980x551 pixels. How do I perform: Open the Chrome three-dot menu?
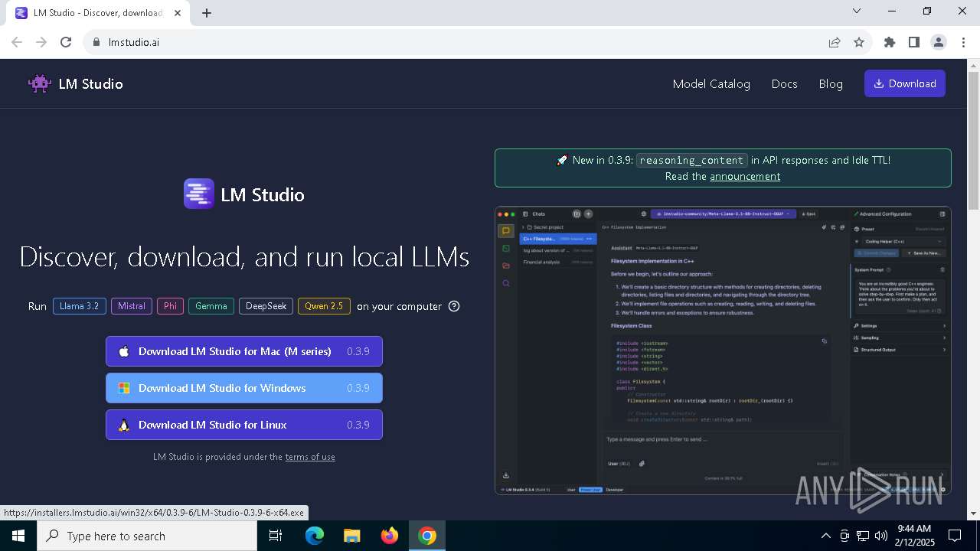click(963, 42)
